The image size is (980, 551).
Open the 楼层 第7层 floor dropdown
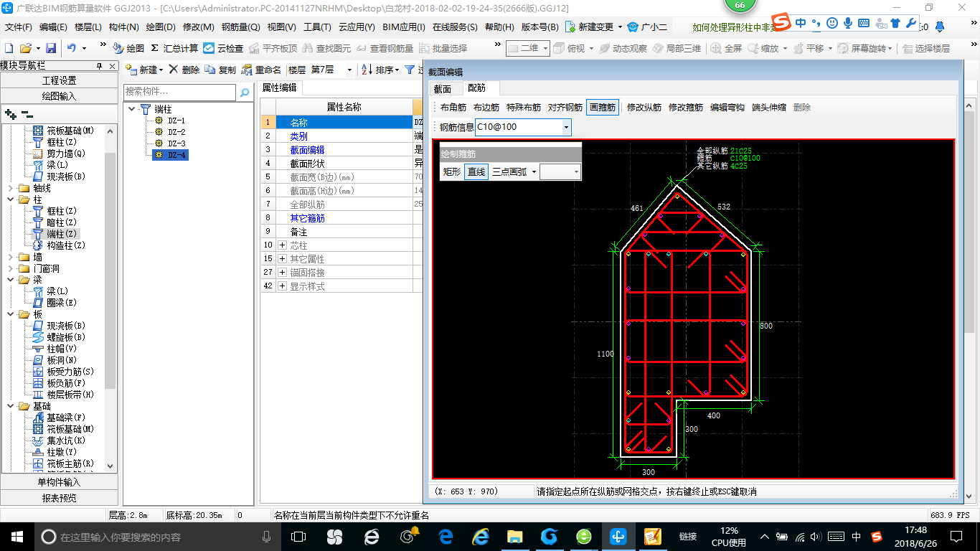pos(349,70)
